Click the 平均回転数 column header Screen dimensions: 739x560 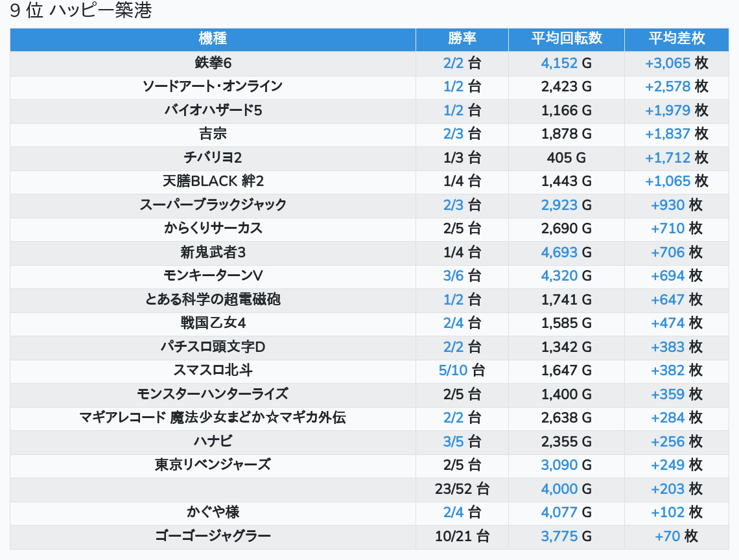coord(567,39)
